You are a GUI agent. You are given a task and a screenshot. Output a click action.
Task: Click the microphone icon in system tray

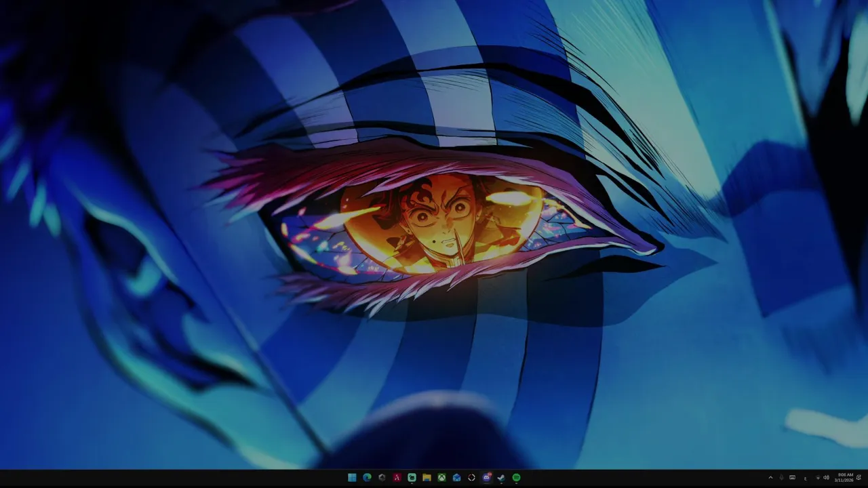(781, 477)
